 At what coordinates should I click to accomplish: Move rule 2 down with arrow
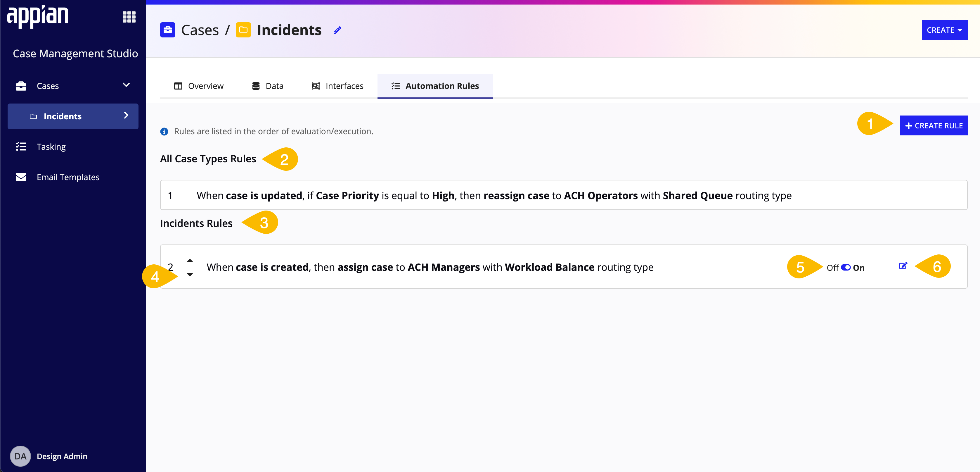190,274
